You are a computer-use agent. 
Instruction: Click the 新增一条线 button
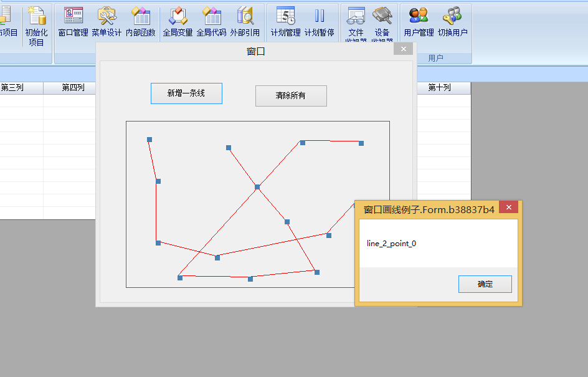[186, 93]
